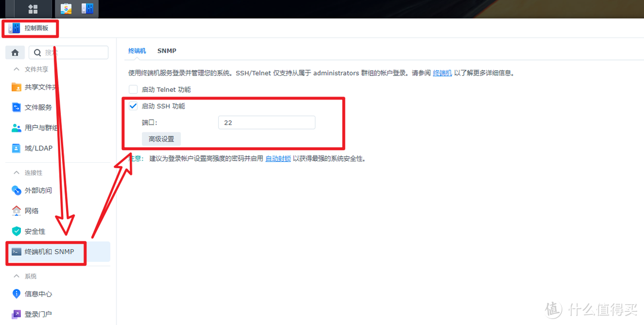The height and width of the screenshot is (325, 644).
Task: Select 外部访问 in sidebar
Action: (38, 191)
